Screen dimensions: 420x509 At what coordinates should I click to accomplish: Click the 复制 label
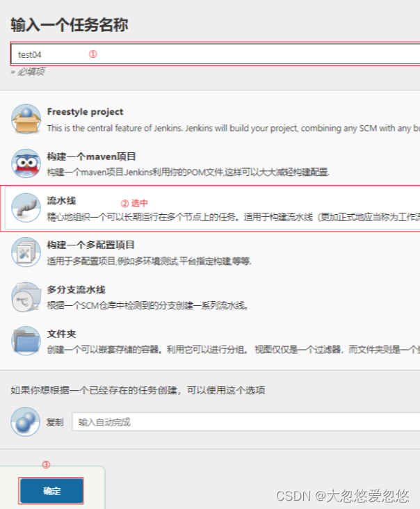tap(55, 422)
